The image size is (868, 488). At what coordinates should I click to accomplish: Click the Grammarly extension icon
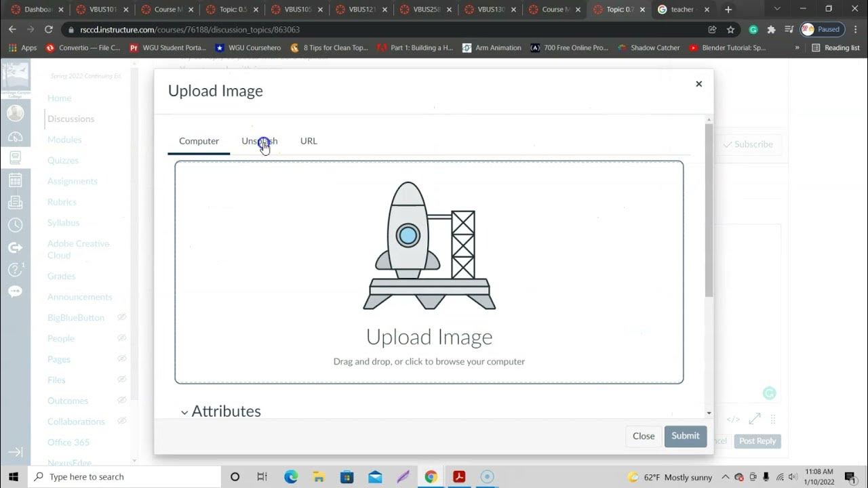(753, 30)
